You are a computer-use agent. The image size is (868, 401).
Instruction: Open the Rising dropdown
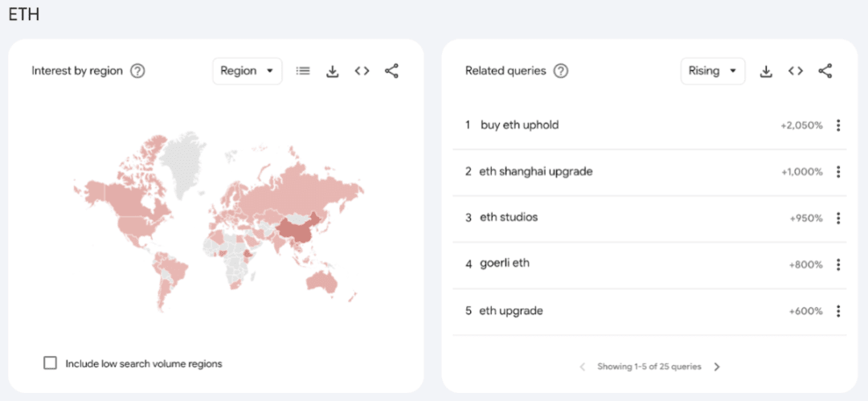pyautogui.click(x=712, y=71)
